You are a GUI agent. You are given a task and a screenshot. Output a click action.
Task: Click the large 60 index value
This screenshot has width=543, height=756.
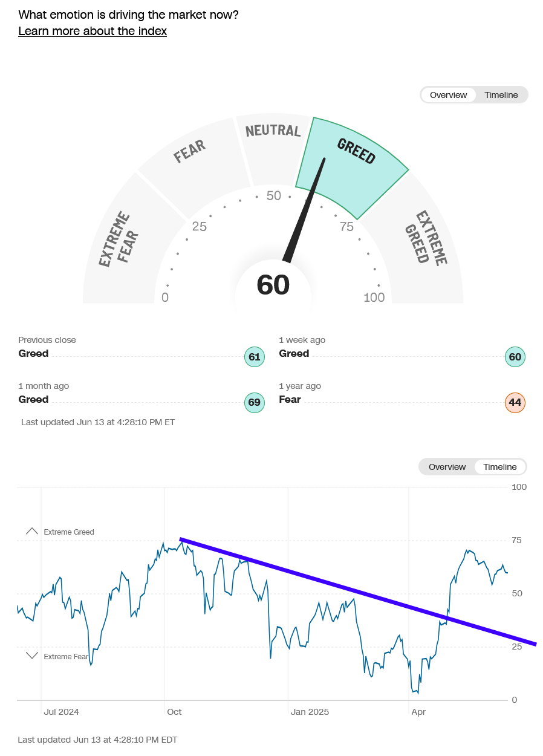[273, 285]
